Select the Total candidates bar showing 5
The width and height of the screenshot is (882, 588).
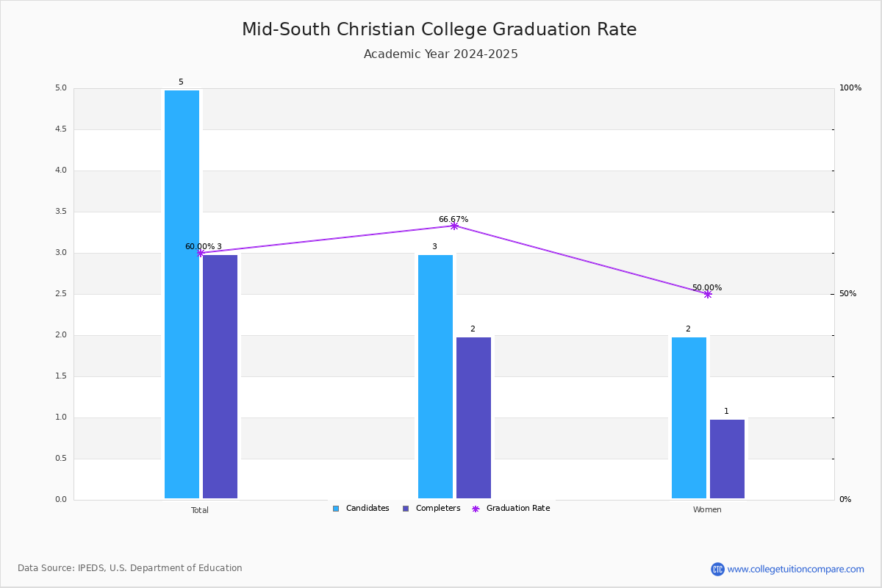(x=182, y=294)
